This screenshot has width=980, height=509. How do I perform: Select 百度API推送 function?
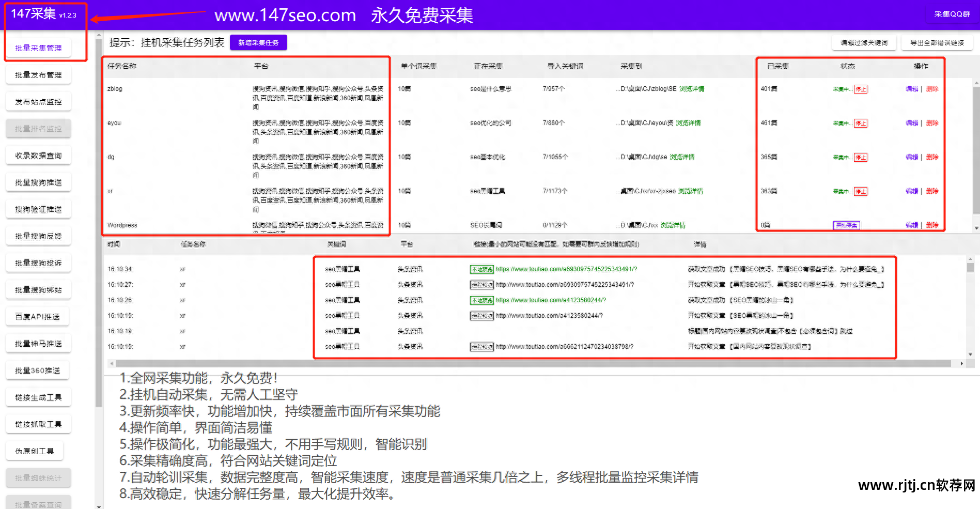[37, 316]
